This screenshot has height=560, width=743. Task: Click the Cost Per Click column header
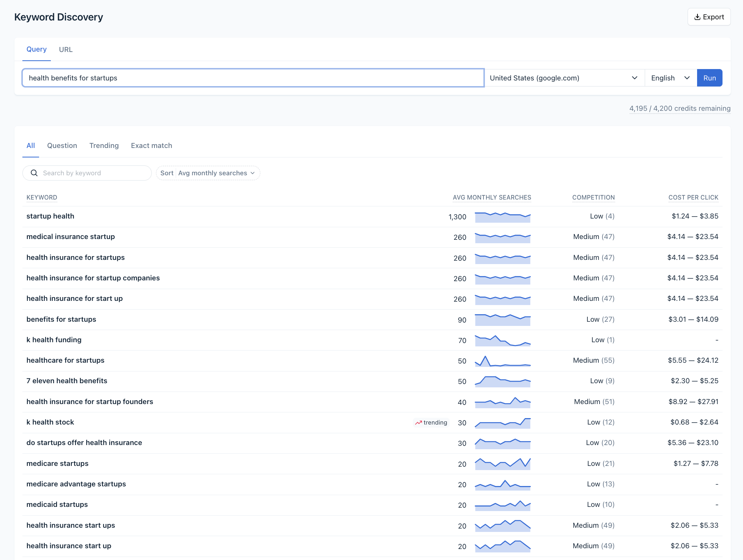pyautogui.click(x=693, y=197)
